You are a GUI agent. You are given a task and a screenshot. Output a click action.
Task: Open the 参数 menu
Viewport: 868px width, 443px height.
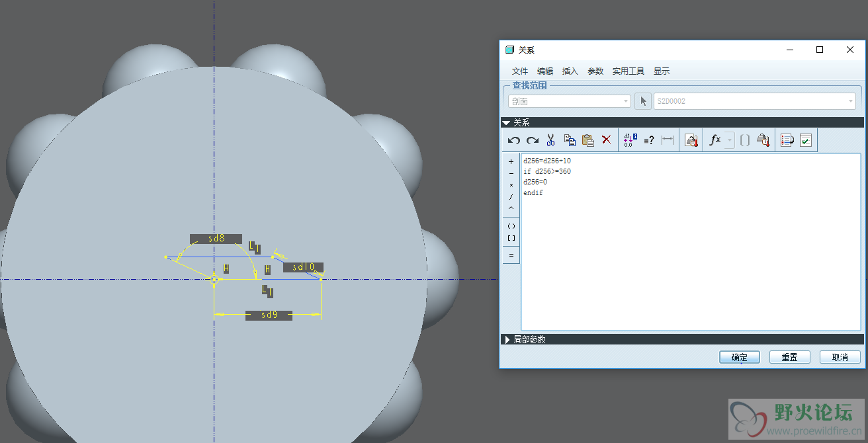(x=595, y=71)
